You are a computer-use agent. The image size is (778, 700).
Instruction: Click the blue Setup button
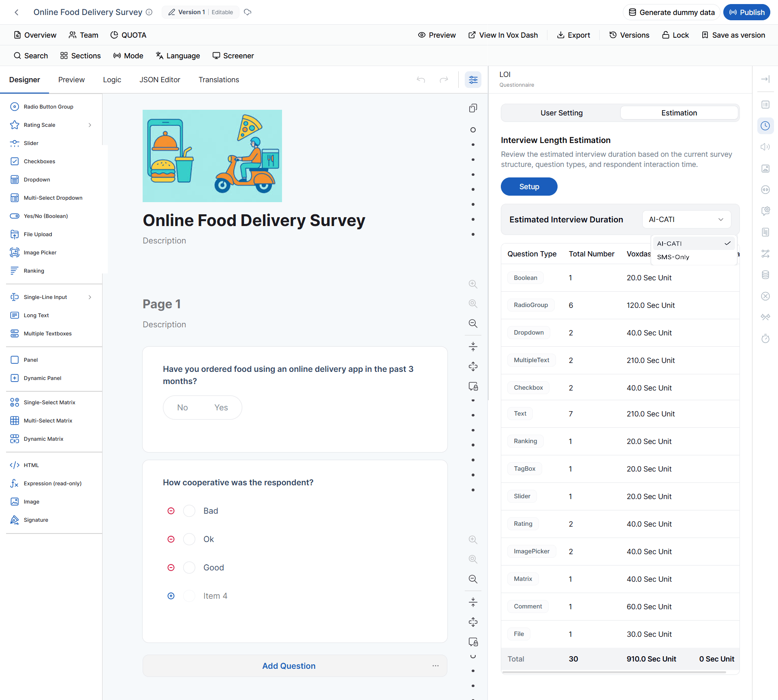coord(529,187)
